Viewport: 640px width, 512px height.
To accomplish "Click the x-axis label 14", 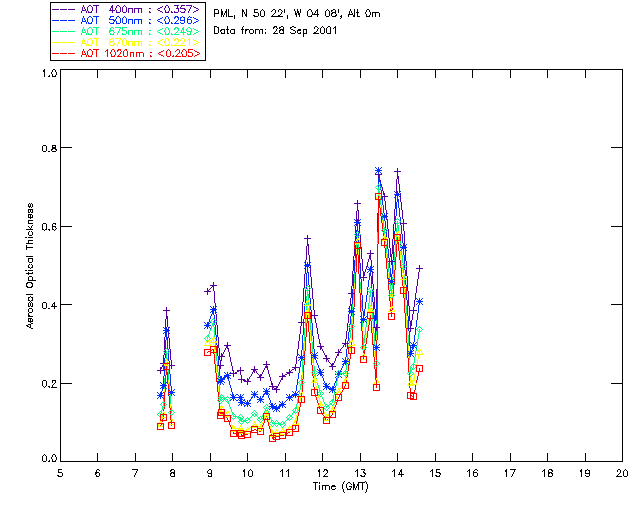I will click(398, 473).
